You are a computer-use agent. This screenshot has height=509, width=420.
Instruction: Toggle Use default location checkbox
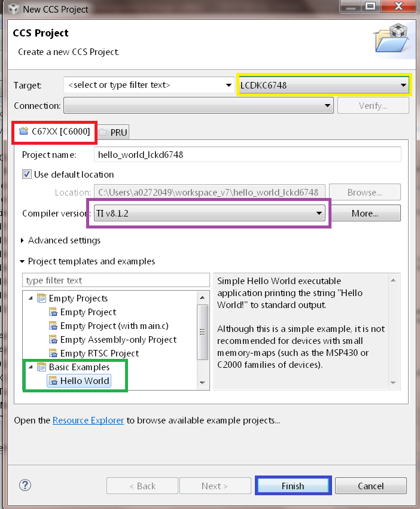(26, 175)
